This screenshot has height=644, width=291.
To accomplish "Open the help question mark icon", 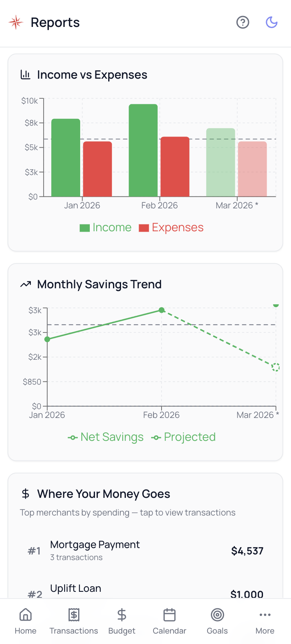I will (x=242, y=22).
